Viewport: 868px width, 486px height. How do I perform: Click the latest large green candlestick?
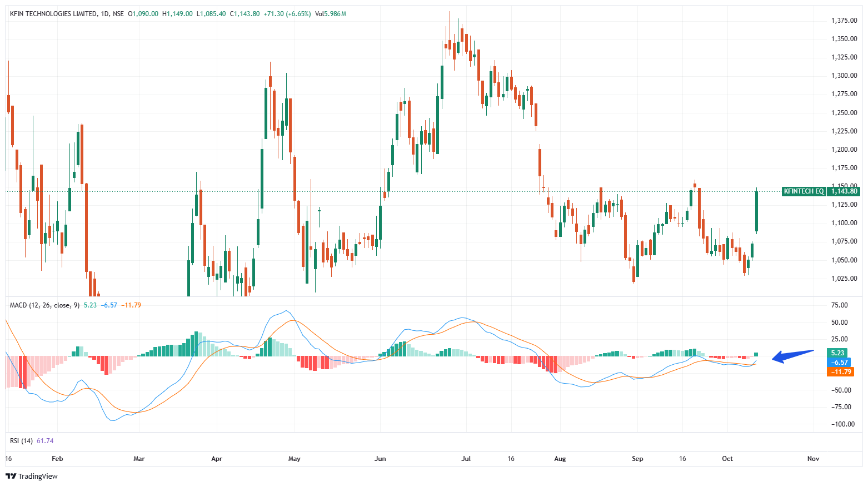(756, 211)
